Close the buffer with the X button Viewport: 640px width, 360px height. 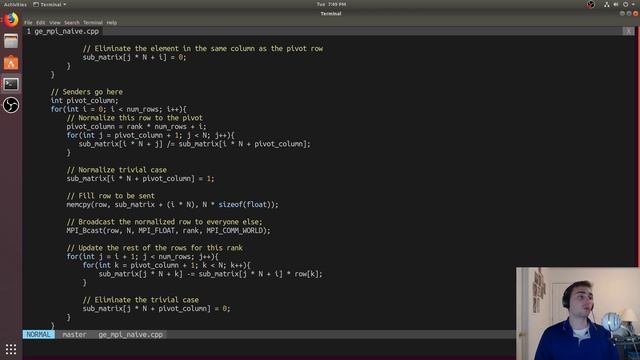point(629,31)
